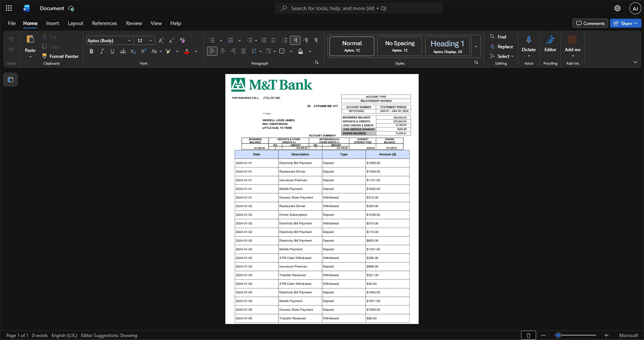Open Settings gear icon
The height and width of the screenshot is (340, 644).
pos(618,8)
